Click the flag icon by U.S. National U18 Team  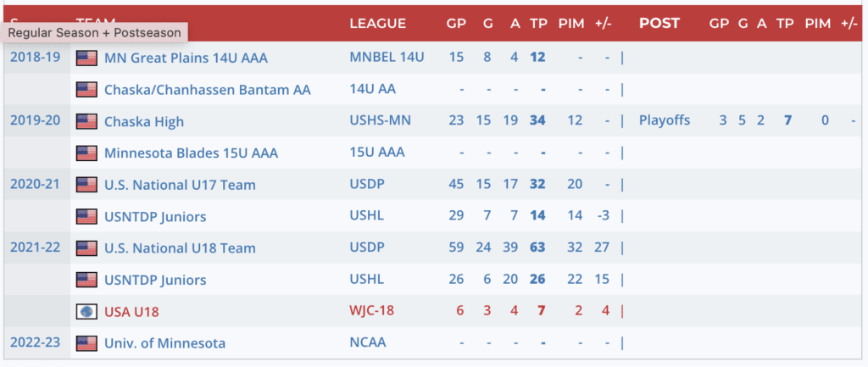pyautogui.click(x=86, y=248)
